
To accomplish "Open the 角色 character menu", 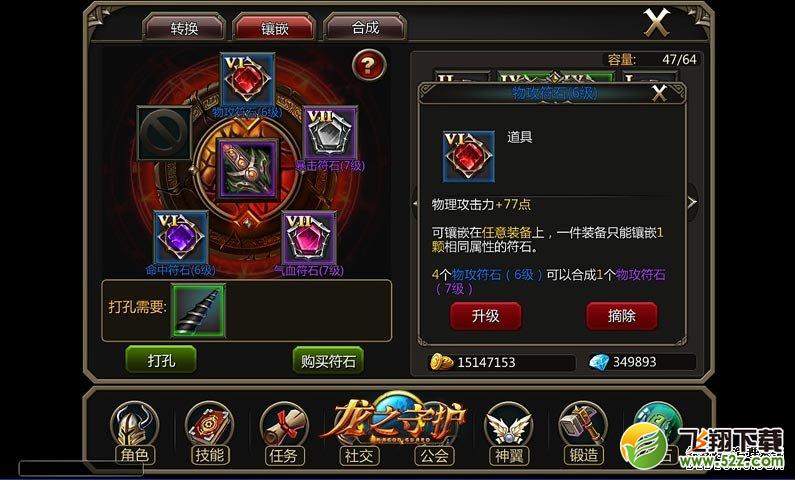I will click(x=134, y=433).
